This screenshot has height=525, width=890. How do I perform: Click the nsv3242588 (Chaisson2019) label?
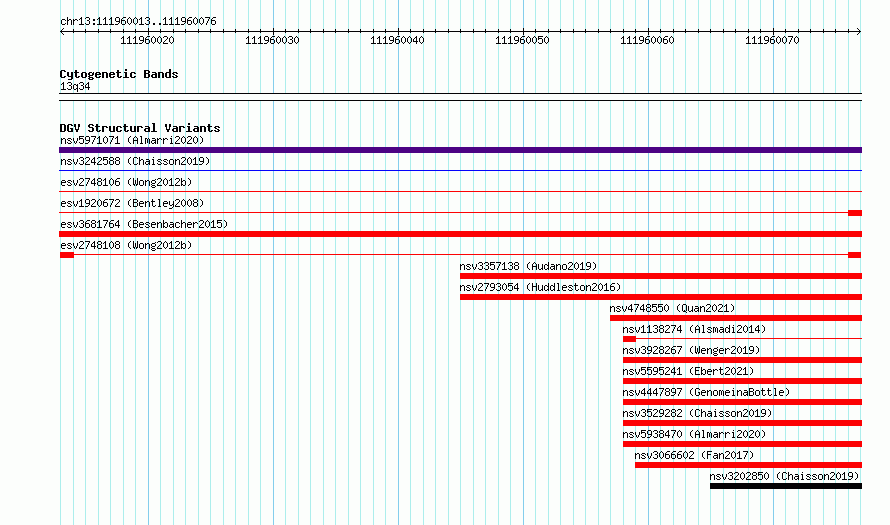point(135,161)
